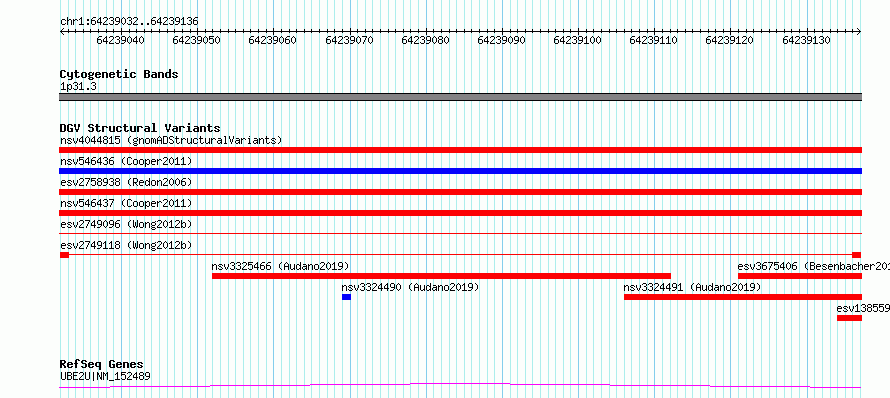Click the DGV Structural Variants heading
The image size is (890, 398).
point(140,128)
